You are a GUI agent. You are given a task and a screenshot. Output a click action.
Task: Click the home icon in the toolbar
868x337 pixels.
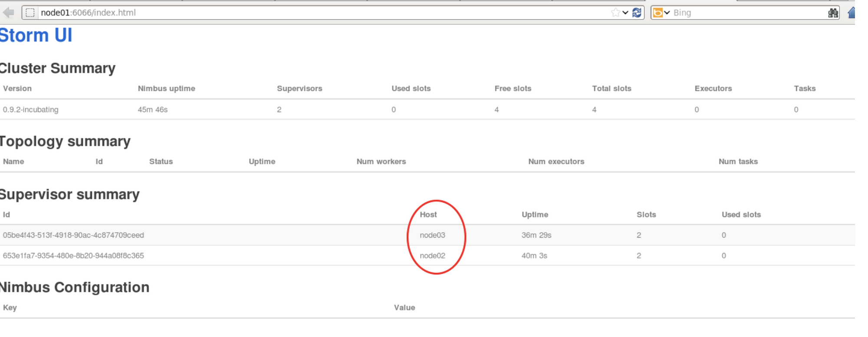pos(852,13)
